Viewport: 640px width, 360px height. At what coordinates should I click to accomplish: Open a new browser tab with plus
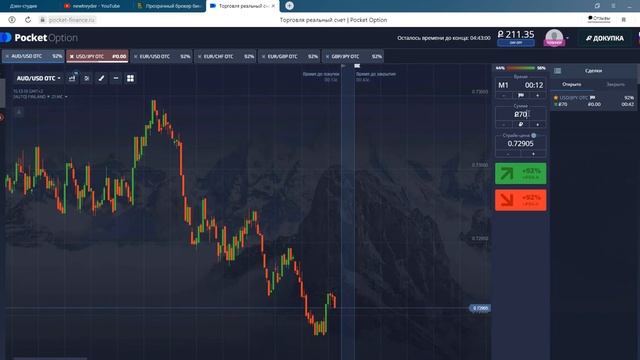click(289, 6)
